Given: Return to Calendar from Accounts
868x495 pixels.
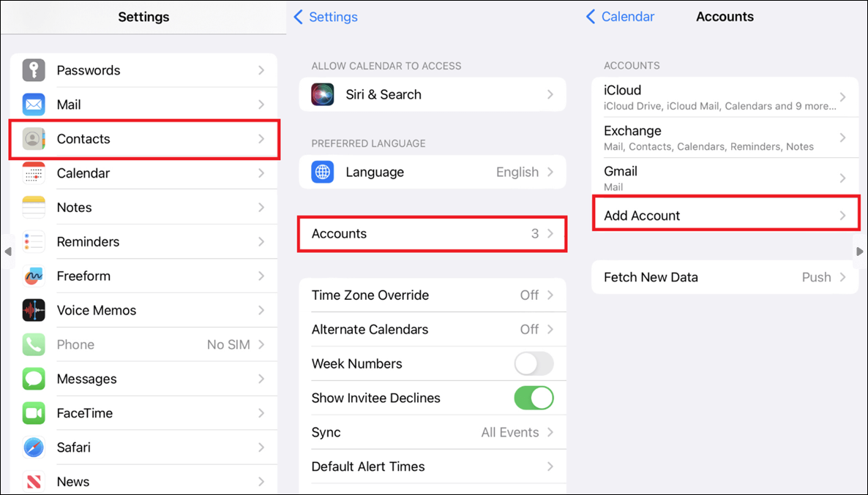Looking at the screenshot, I should tap(619, 16).
